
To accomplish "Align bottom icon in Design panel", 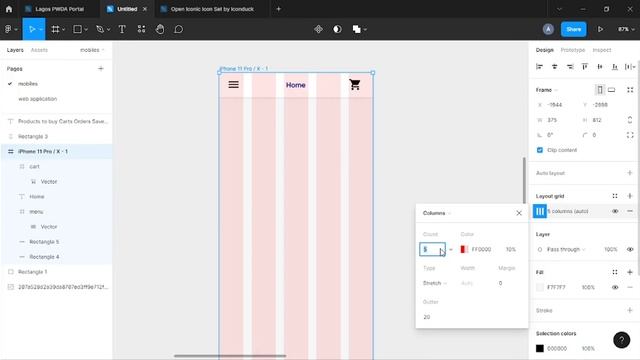I will (x=615, y=67).
